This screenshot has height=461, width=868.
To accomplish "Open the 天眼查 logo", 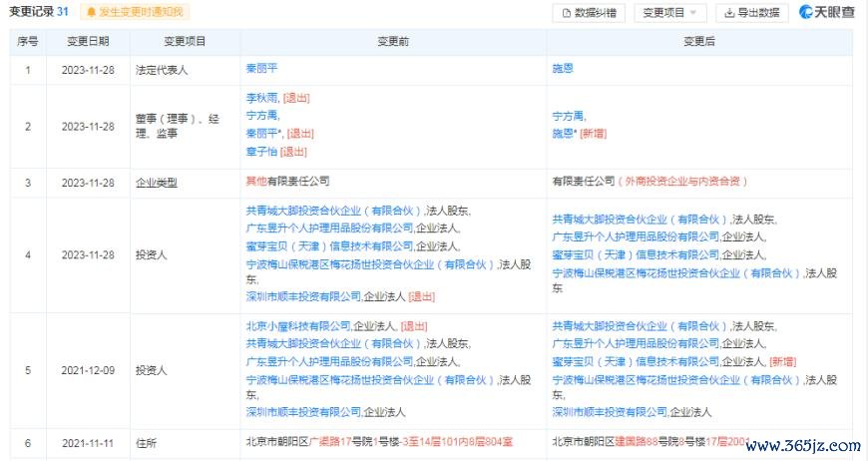I will (x=826, y=12).
